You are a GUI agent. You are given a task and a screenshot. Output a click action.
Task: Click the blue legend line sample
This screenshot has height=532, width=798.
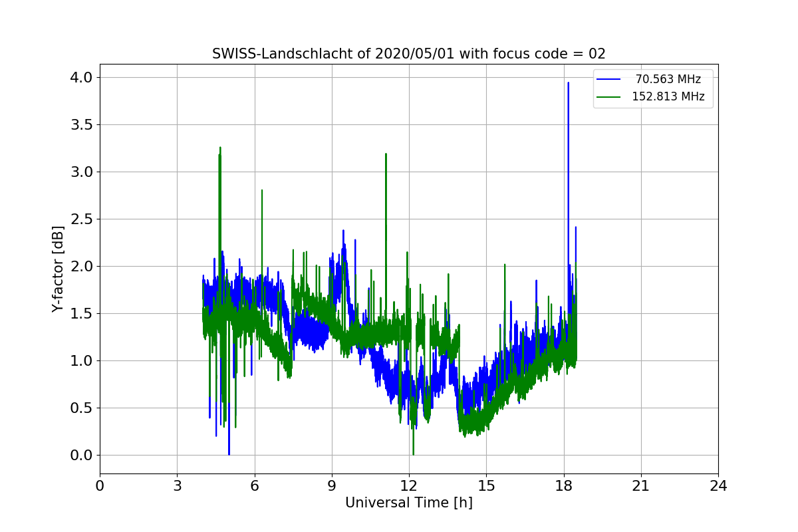pyautogui.click(x=608, y=79)
